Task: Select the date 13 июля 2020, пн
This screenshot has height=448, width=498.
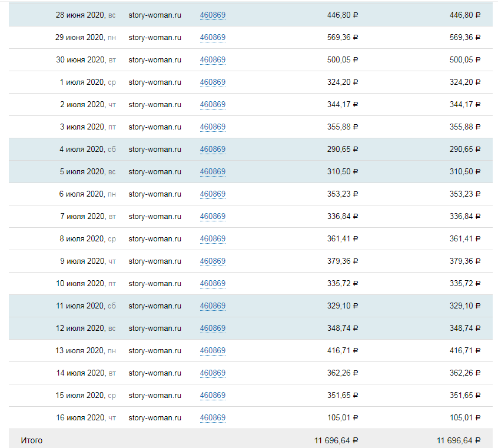Action: pos(85,351)
